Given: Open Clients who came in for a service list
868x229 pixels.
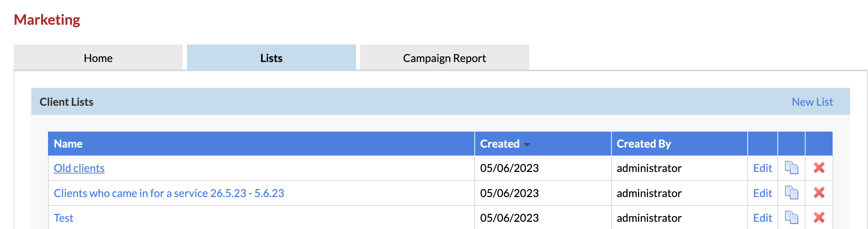Looking at the screenshot, I should click(169, 193).
